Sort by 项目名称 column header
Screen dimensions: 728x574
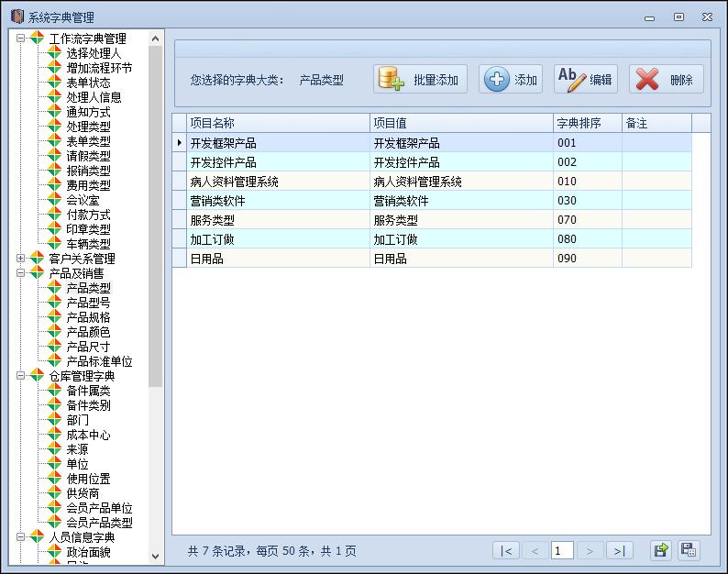[x=278, y=123]
